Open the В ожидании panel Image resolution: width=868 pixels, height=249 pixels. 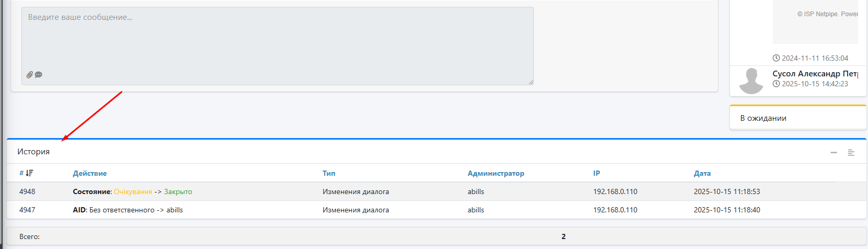763,118
